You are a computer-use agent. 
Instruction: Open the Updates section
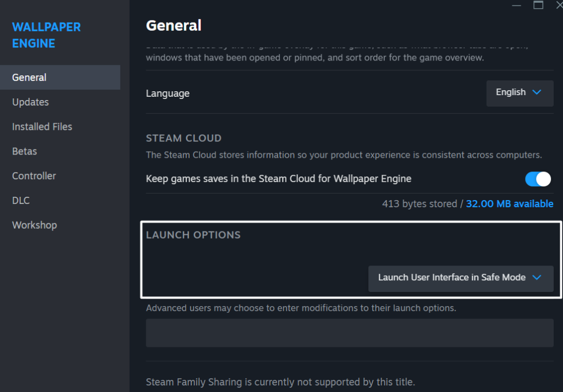pyautogui.click(x=31, y=102)
